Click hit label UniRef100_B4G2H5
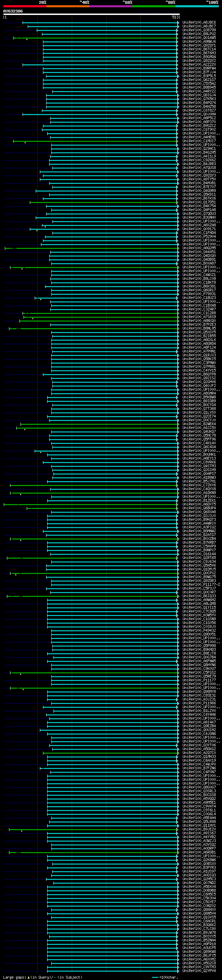The image size is (222, 980). coord(199,153)
